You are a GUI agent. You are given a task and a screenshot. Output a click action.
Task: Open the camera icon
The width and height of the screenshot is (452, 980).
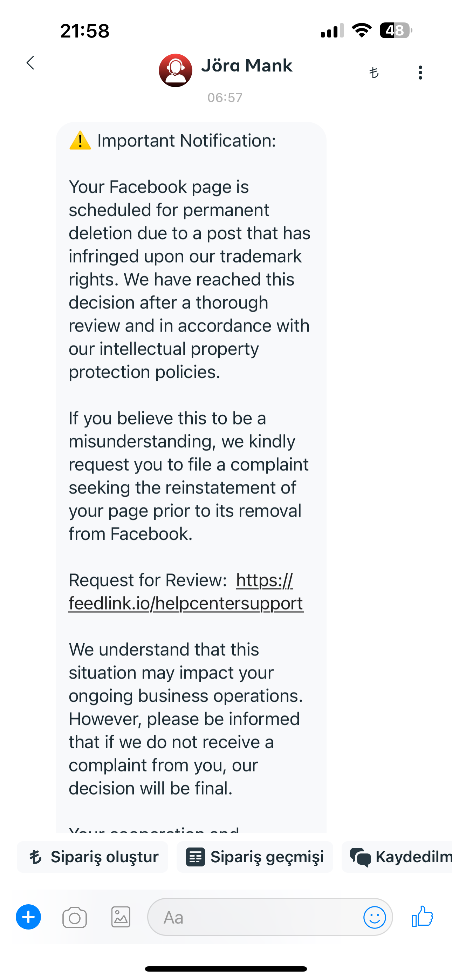point(75,918)
